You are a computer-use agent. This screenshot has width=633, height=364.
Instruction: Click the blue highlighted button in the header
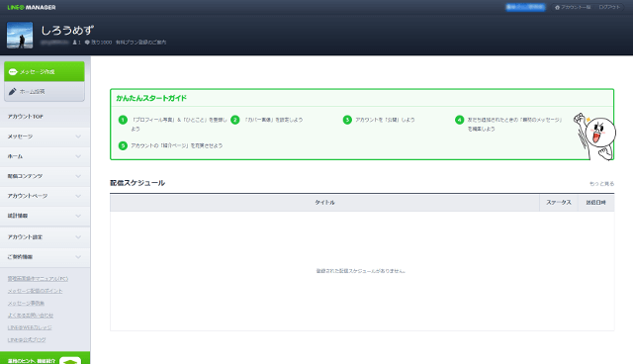[x=525, y=7]
